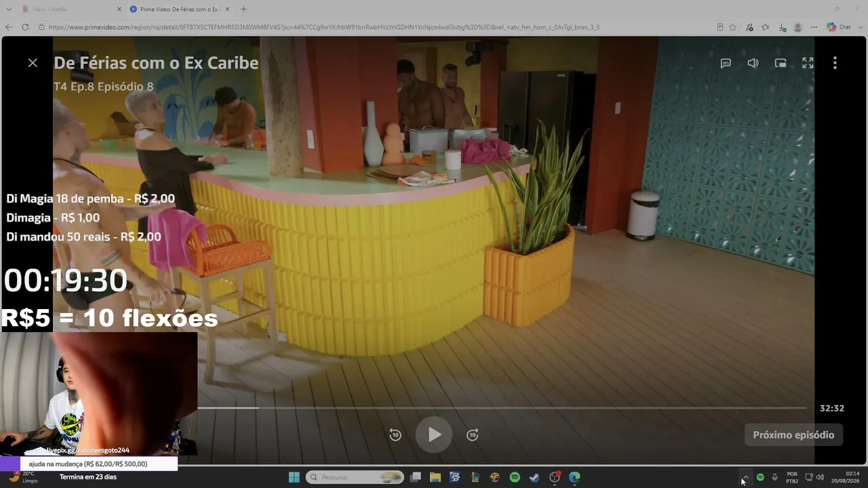
Task: Open the media control music icon
Action: 749,27
